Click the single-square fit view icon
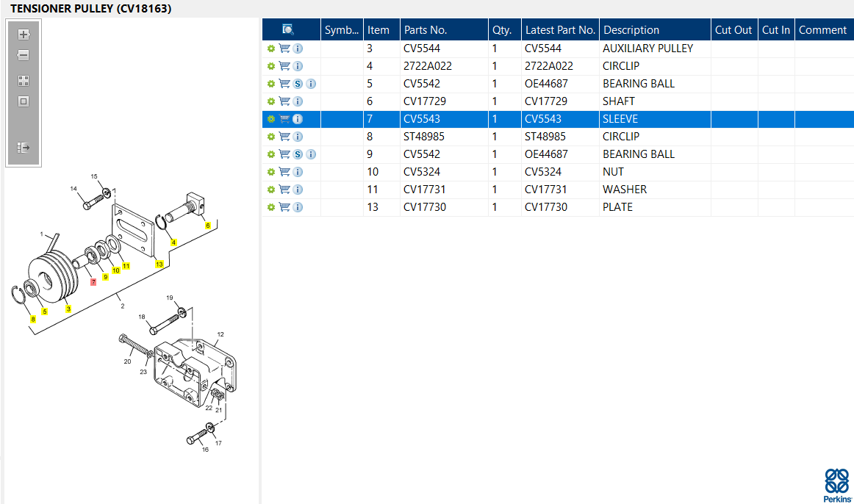 click(24, 101)
